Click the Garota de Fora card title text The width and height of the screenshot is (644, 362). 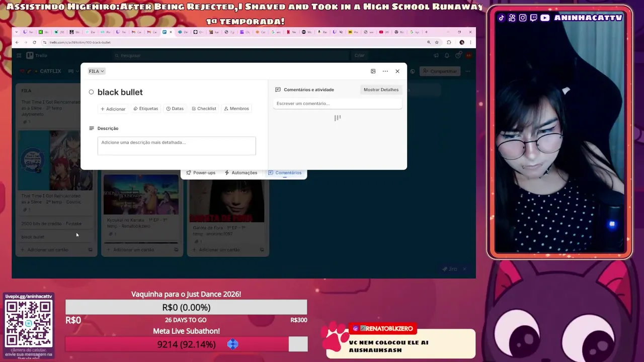point(219,230)
